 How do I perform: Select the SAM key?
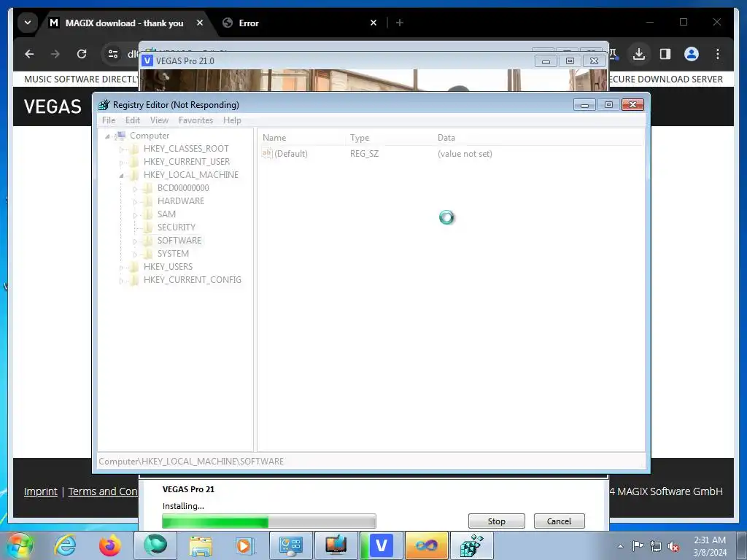coord(167,214)
